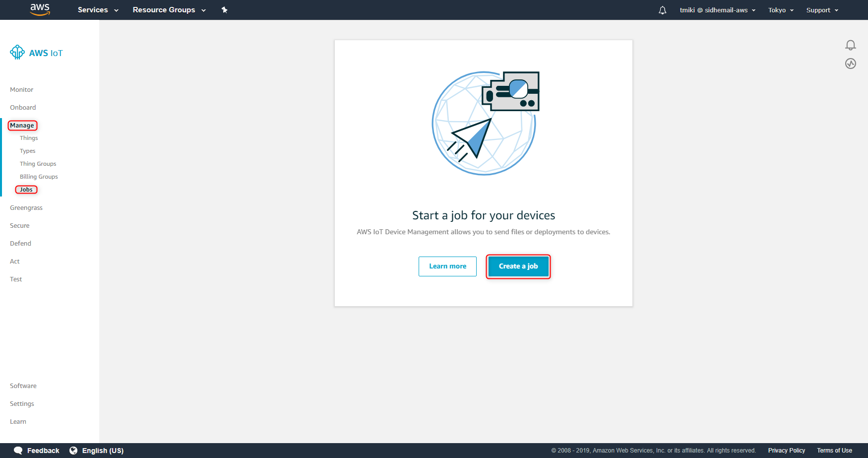Open the Tokyo region selector
Viewport: 868px width, 458px height.
(781, 10)
